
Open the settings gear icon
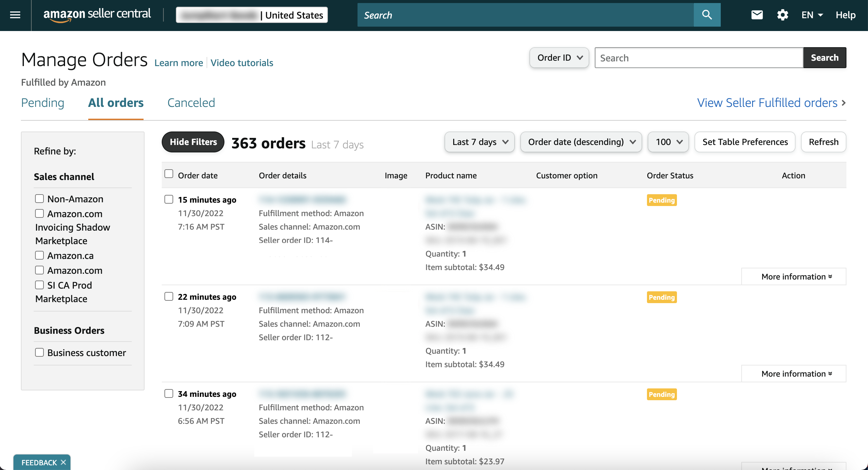click(x=782, y=15)
